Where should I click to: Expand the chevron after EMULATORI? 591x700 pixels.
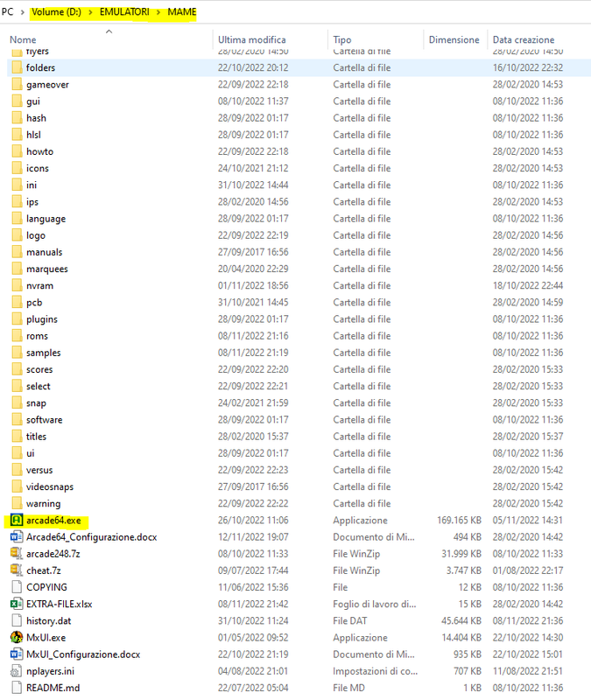click(x=158, y=12)
